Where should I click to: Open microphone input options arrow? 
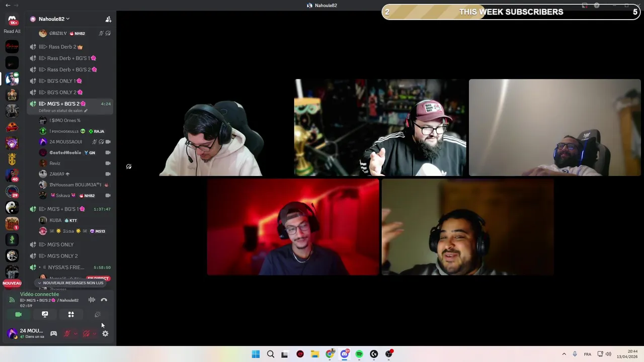[x=75, y=334]
